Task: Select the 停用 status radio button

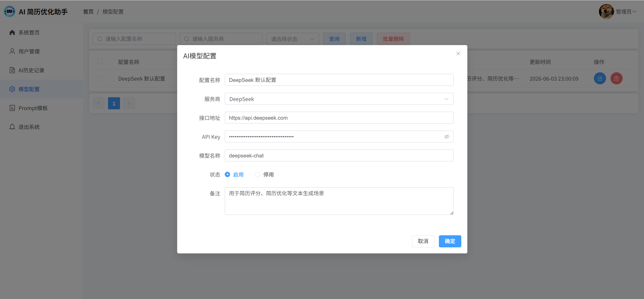Action: coord(257,175)
